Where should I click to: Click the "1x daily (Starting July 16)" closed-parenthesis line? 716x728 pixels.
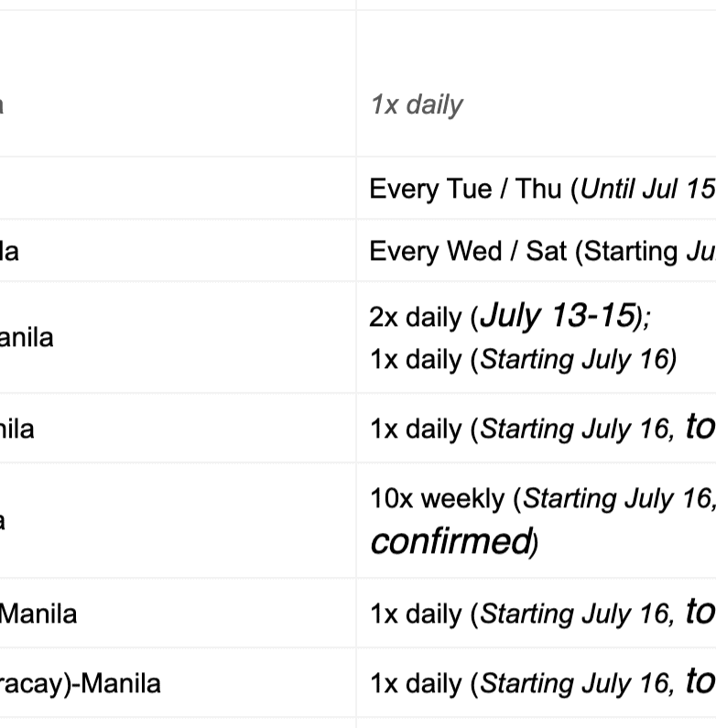tap(523, 359)
